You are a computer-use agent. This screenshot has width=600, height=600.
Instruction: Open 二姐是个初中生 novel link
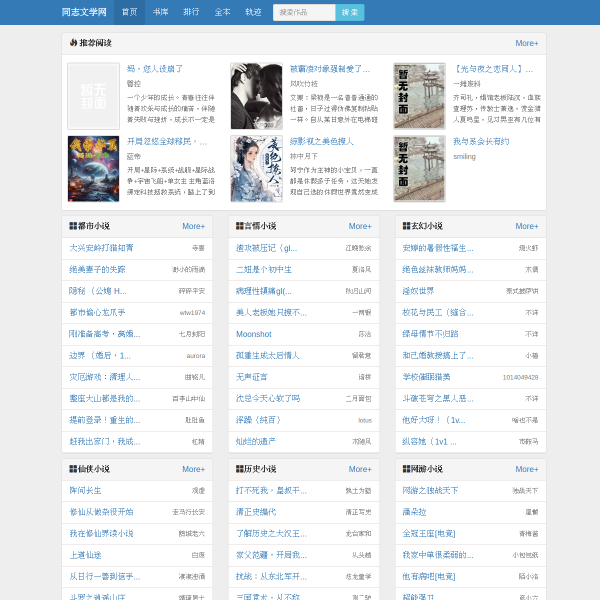coord(264,269)
